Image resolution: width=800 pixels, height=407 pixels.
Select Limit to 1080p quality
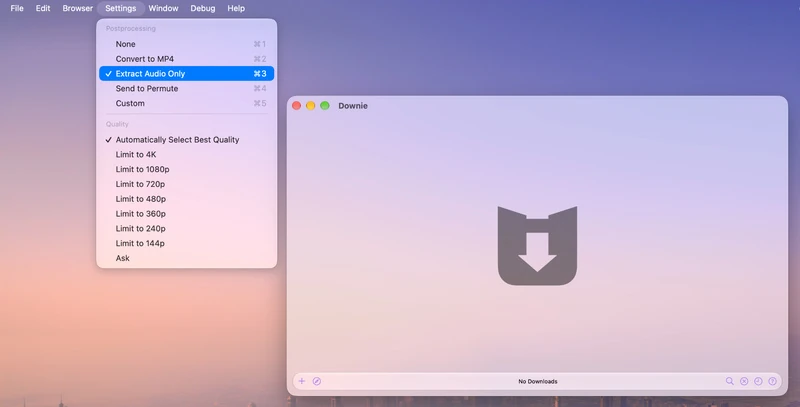pyautogui.click(x=186, y=169)
